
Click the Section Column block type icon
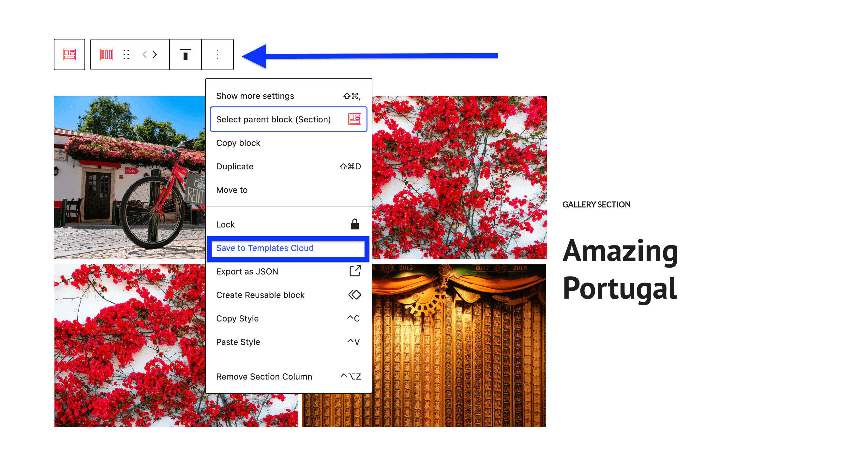[x=107, y=54]
